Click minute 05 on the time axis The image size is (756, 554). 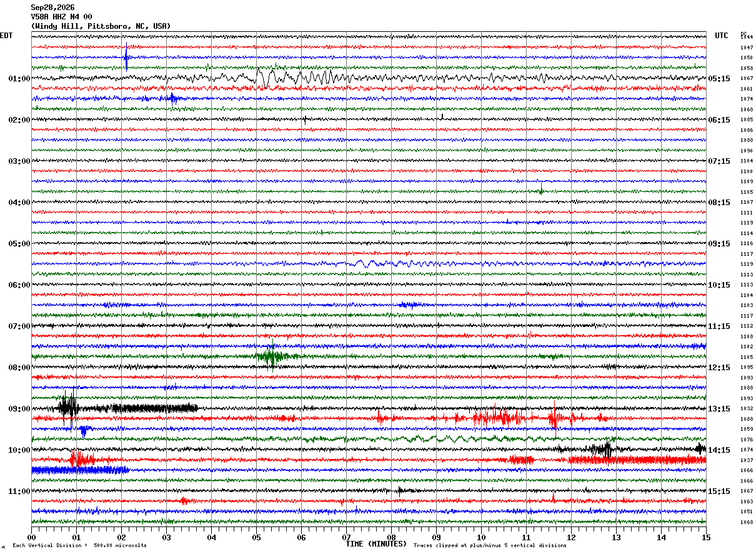click(x=256, y=536)
